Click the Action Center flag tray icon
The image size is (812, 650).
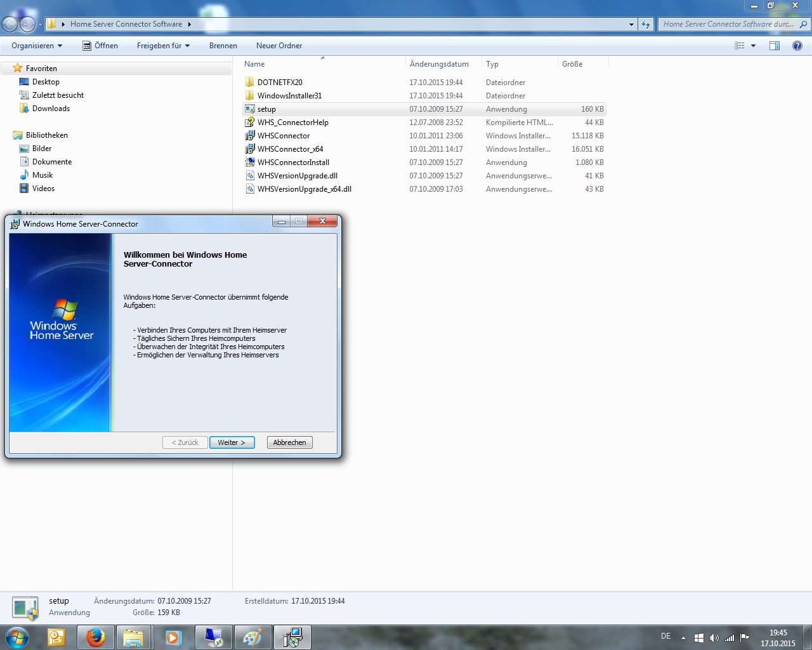click(x=745, y=637)
